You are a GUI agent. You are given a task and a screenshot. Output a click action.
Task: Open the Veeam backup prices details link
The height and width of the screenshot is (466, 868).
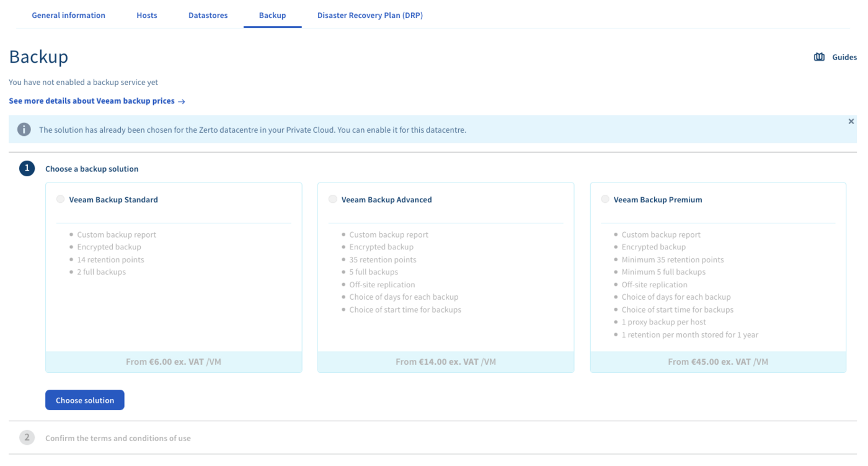pos(92,101)
